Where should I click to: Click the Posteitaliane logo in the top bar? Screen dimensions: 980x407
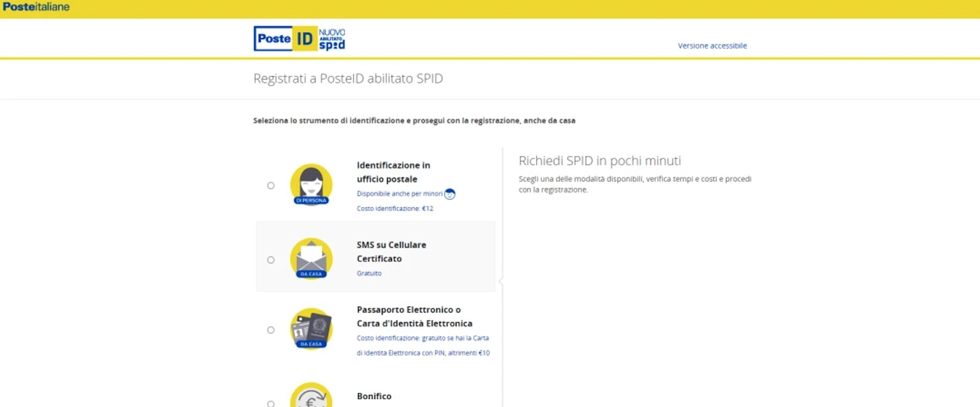click(x=36, y=7)
